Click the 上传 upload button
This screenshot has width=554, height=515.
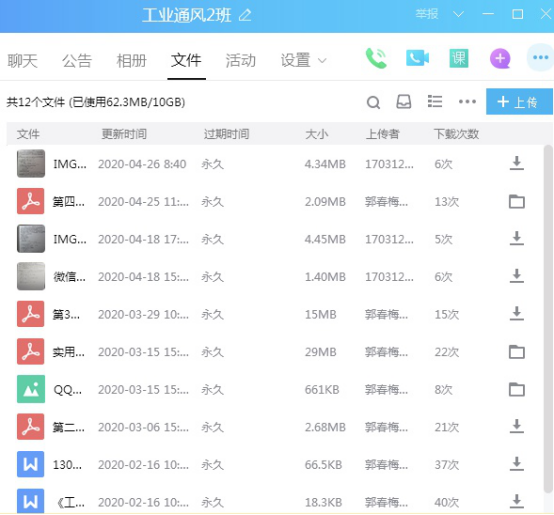point(519,102)
